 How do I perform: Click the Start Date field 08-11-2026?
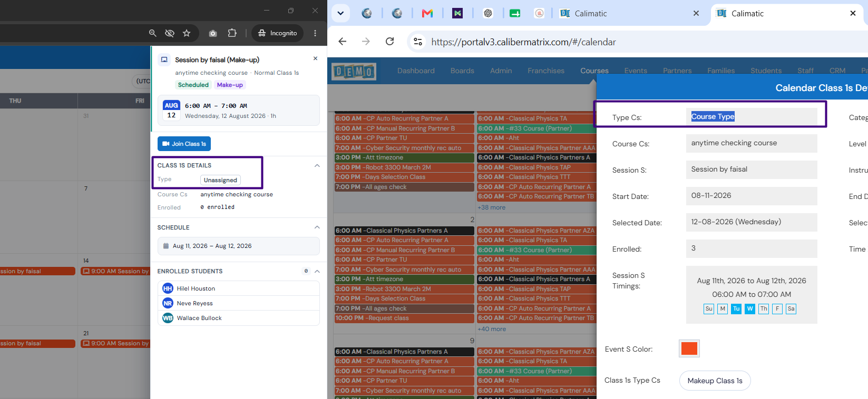(752, 195)
